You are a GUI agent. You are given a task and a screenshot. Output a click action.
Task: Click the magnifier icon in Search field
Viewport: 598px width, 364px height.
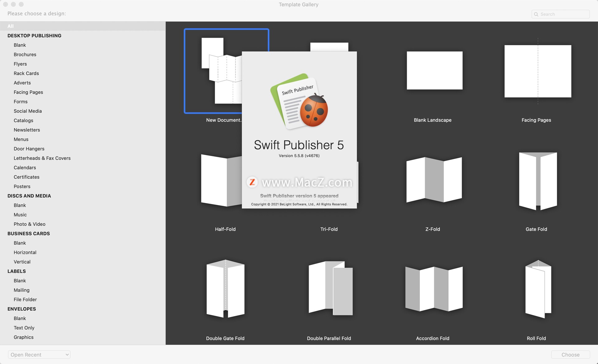536,14
